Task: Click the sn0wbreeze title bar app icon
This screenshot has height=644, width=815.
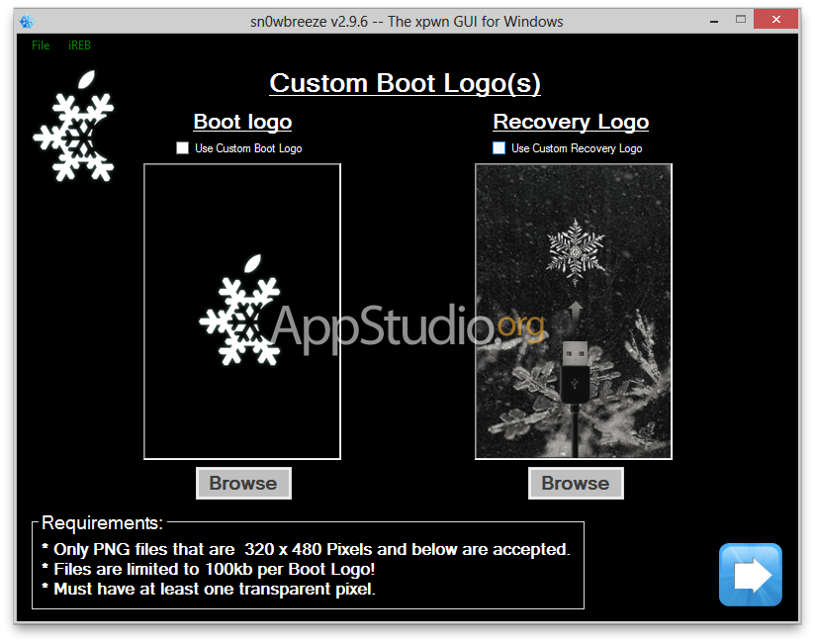Action: pyautogui.click(x=27, y=22)
